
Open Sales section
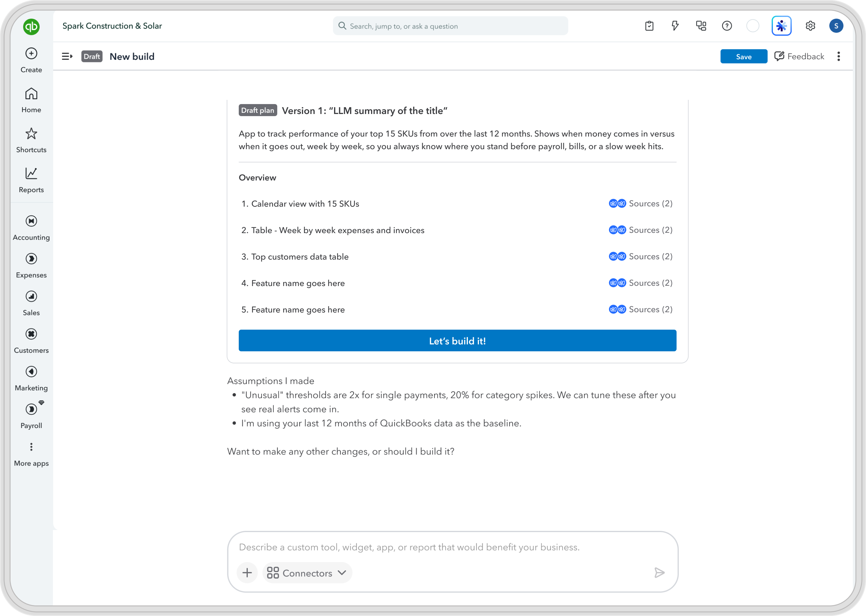31,303
